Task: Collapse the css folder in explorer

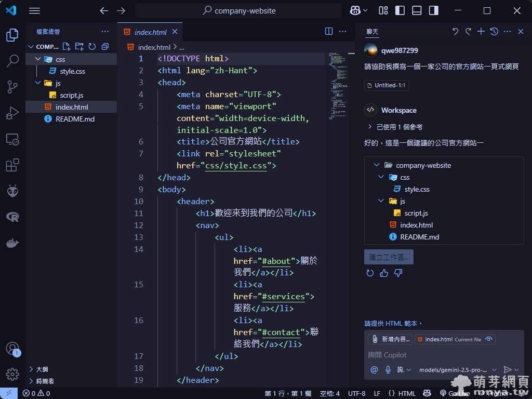Action: [38, 59]
